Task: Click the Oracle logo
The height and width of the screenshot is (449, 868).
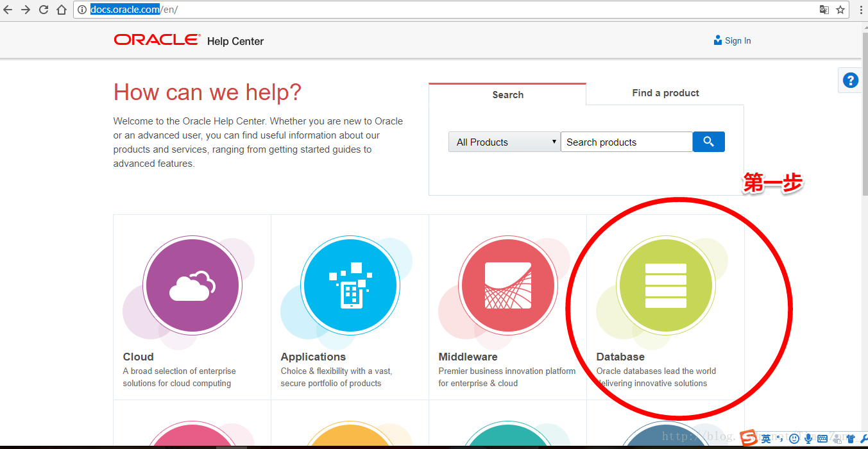Action: click(157, 40)
